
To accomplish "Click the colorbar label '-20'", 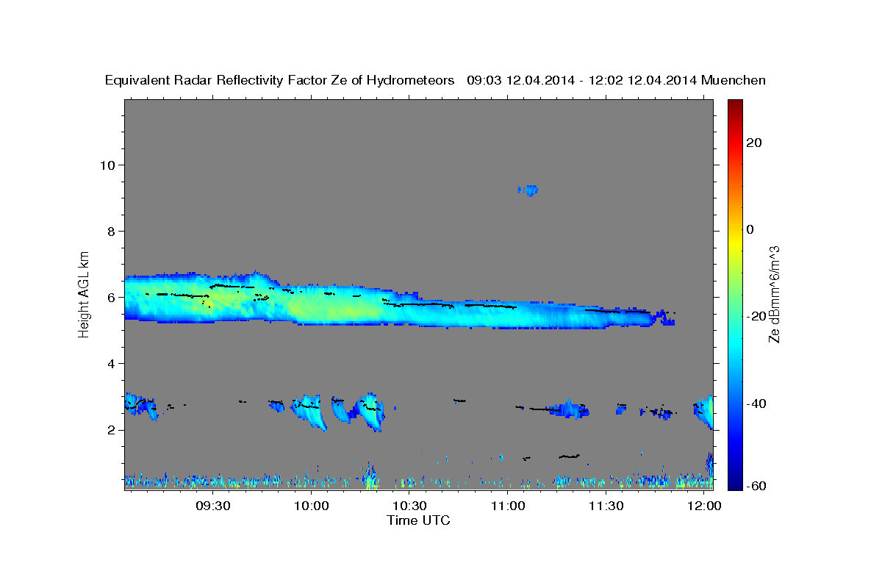I will point(756,316).
